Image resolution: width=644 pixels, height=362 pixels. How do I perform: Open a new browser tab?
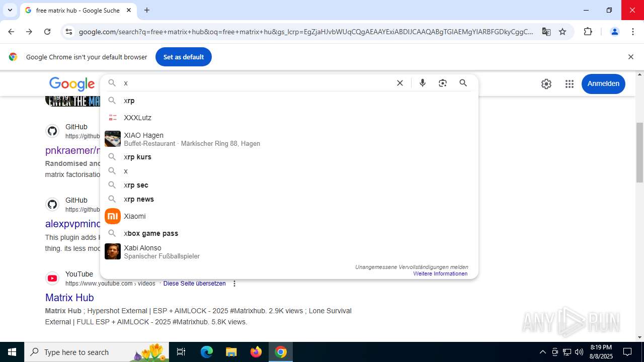point(147,10)
